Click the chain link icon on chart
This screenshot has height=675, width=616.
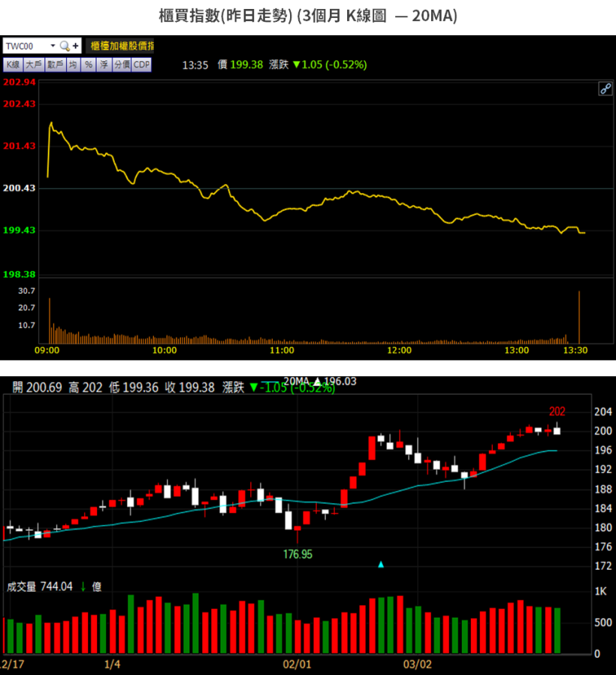(605, 89)
